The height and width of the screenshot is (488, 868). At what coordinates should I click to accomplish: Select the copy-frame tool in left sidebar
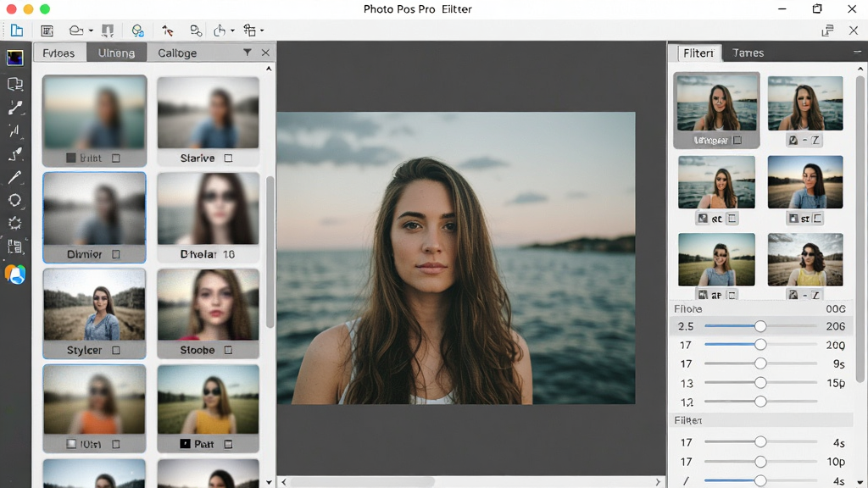tap(15, 84)
